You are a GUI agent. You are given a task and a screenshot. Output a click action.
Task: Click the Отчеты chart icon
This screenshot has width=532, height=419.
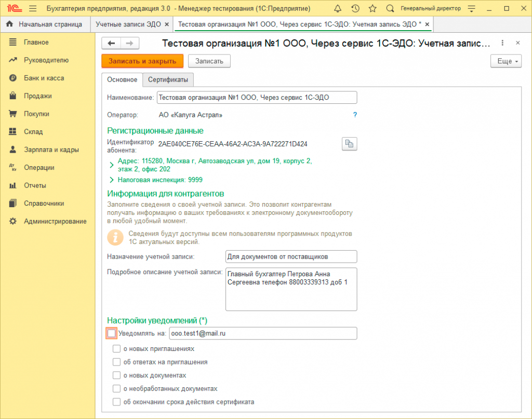coord(12,185)
